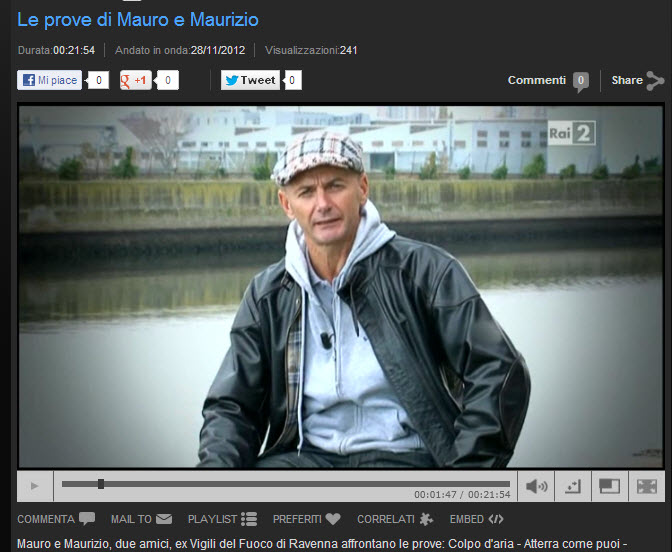The height and width of the screenshot is (552, 672).
Task: Click the video title 'Le prove di Mauro e Maurizio'
Action: 138,19
